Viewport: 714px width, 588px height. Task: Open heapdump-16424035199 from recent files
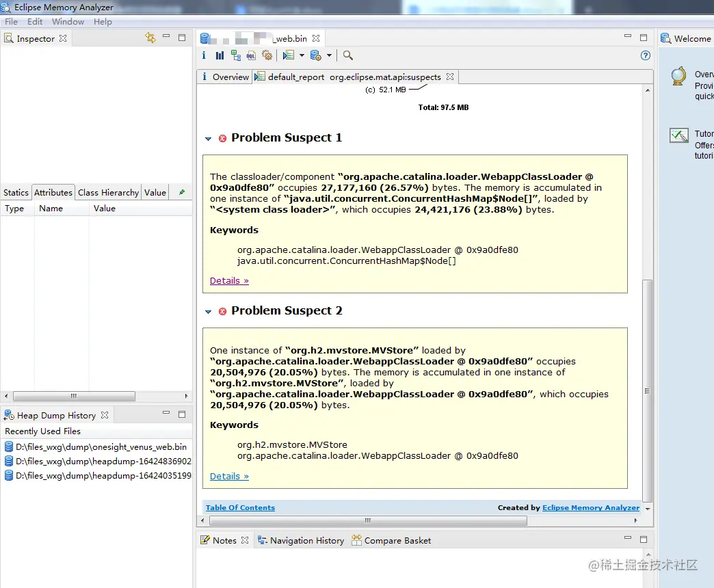97,476
